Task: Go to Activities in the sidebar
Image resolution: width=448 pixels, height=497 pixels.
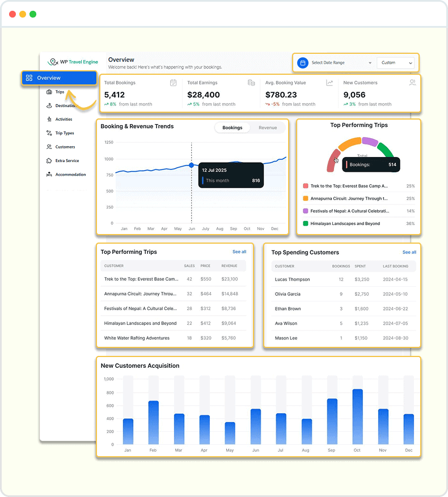Action: point(64,119)
